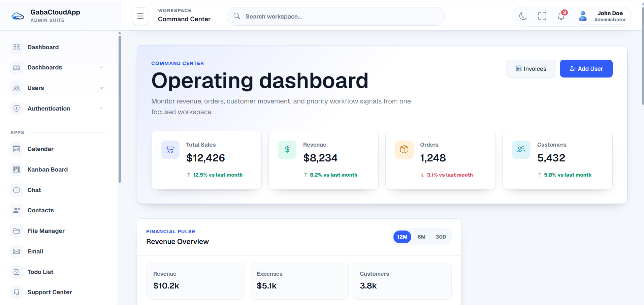644x305 pixels.
Task: Open the Kanban Board menu item
Action: [x=59, y=170]
